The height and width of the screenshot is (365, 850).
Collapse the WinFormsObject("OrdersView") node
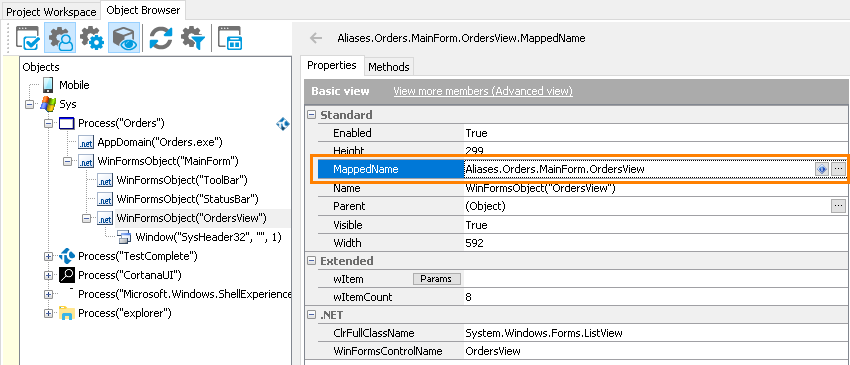click(x=86, y=218)
